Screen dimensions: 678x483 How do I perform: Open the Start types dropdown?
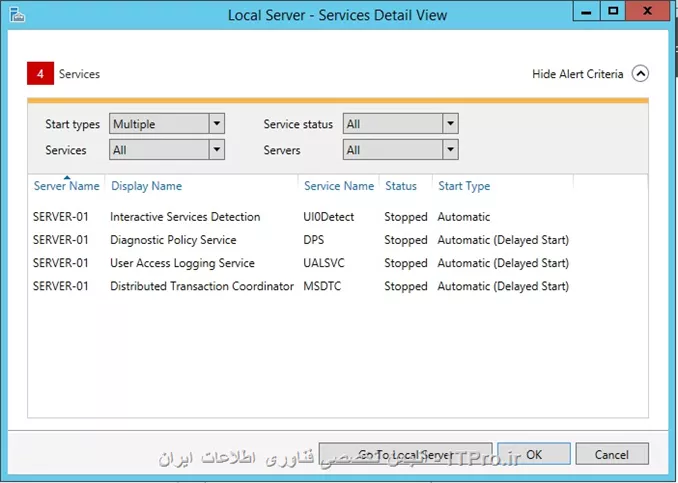pos(167,124)
